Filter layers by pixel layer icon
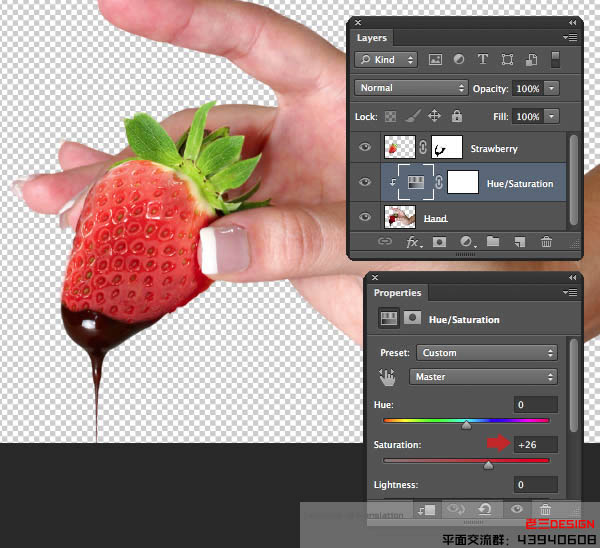This screenshot has width=600, height=548. pyautogui.click(x=435, y=59)
